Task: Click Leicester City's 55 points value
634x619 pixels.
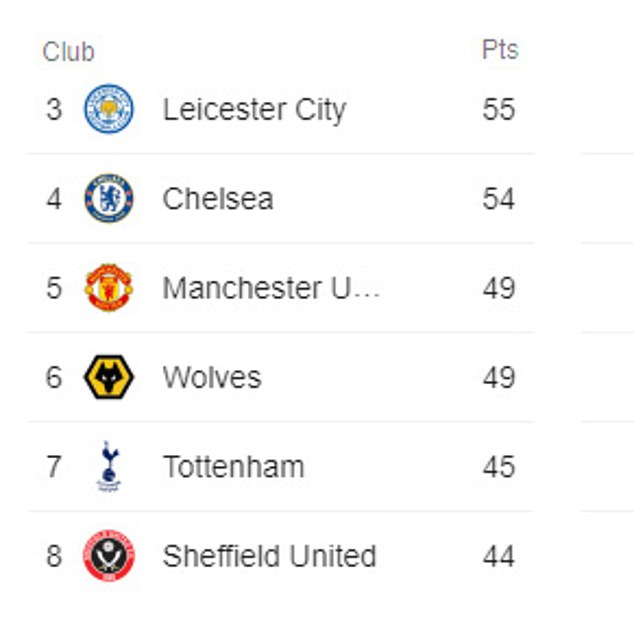Action: 499,109
